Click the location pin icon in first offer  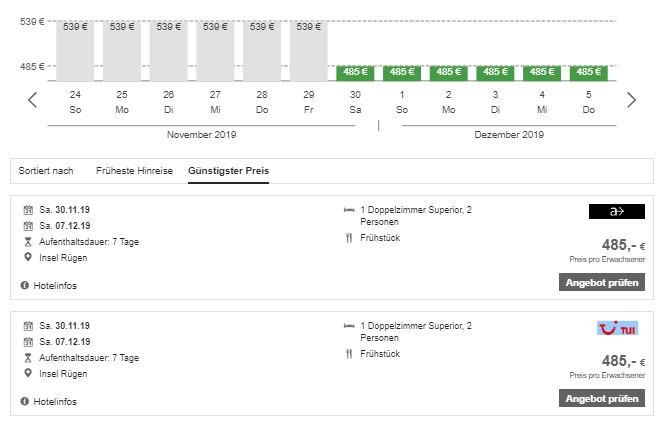28,258
